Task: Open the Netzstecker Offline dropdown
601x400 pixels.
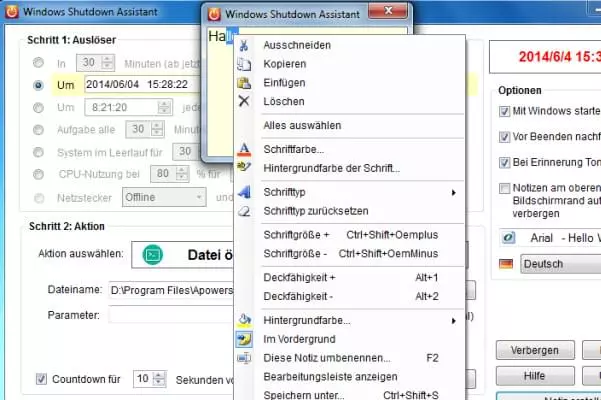Action: point(164,197)
